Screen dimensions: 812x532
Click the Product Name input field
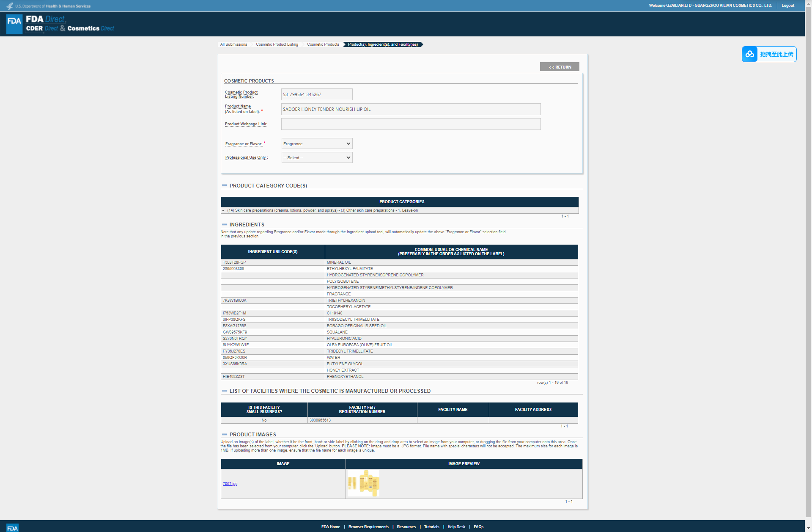(411, 109)
